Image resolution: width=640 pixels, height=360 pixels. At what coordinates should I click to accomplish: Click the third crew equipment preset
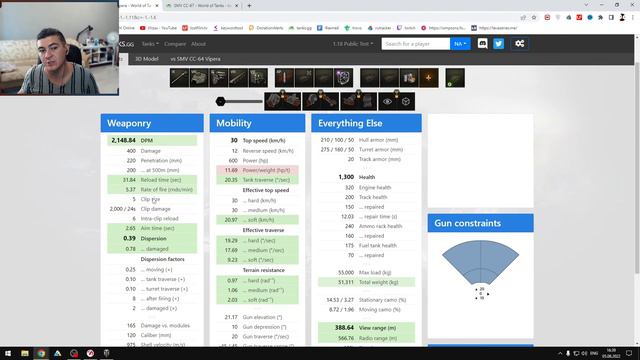(x=358, y=101)
